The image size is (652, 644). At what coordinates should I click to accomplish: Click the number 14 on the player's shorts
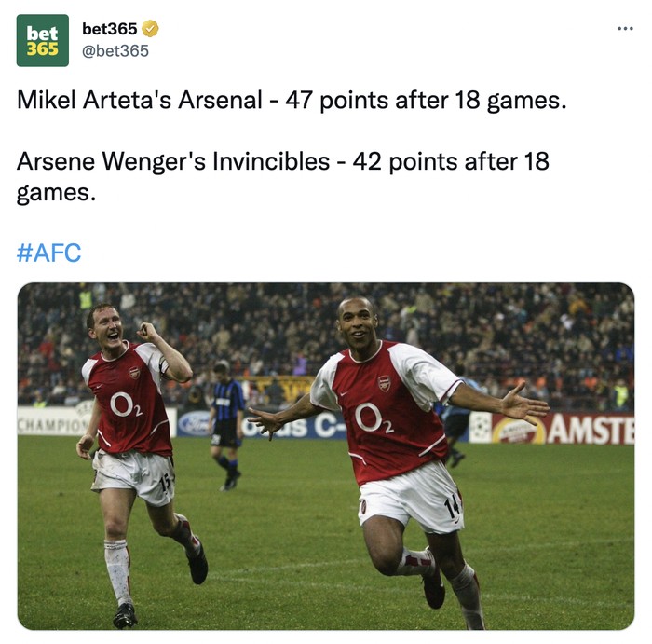click(454, 506)
